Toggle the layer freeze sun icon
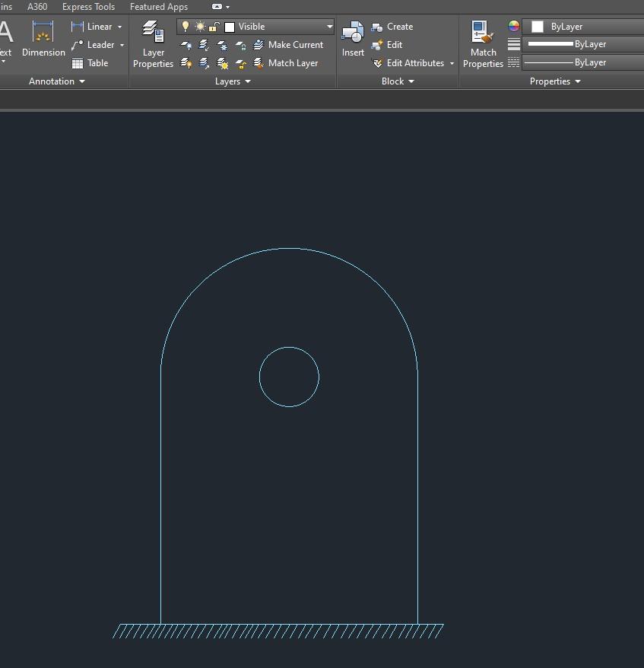Screen dimensions: 644x668 (x=200, y=27)
